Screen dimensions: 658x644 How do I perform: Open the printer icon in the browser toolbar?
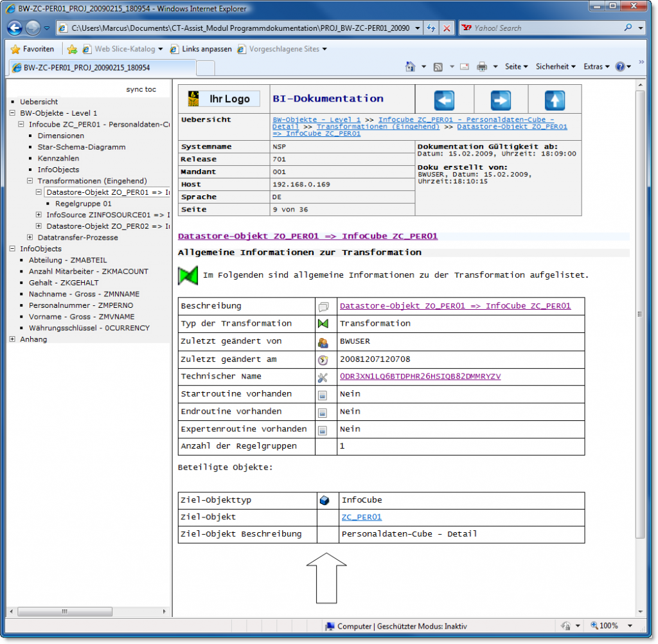tap(481, 66)
